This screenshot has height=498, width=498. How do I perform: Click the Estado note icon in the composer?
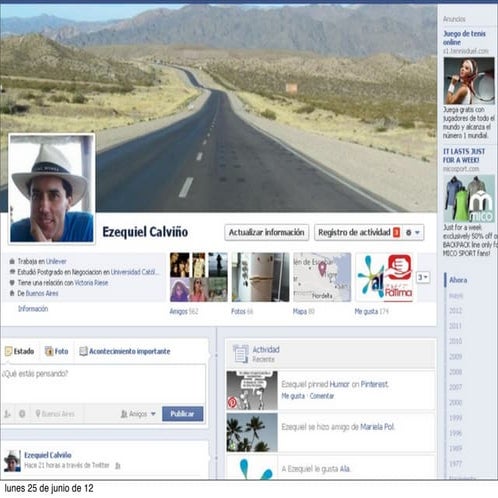tap(8, 351)
